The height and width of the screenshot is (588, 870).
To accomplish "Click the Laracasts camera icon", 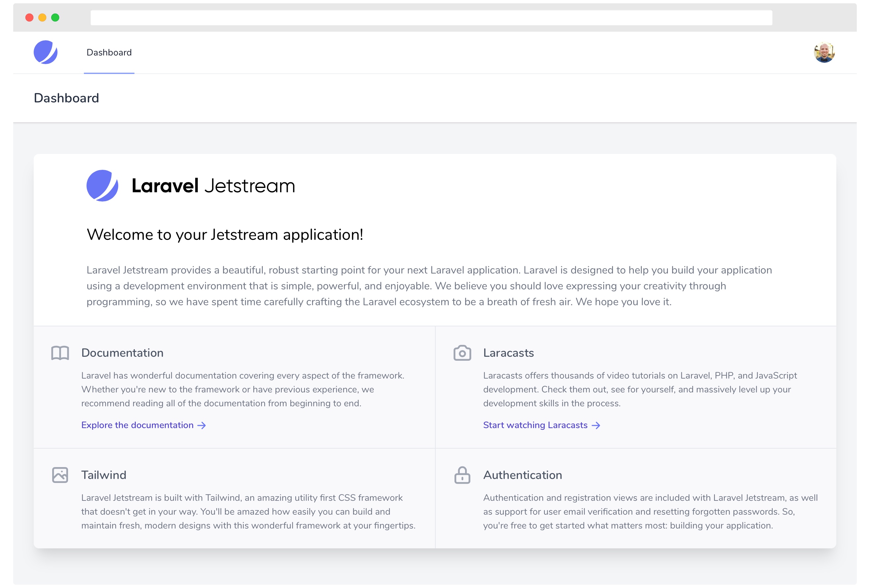I will (x=462, y=352).
